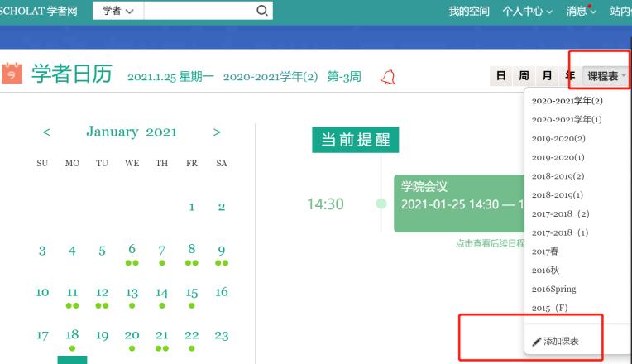
Task: Select 2017春 from semester list
Action: (546, 251)
